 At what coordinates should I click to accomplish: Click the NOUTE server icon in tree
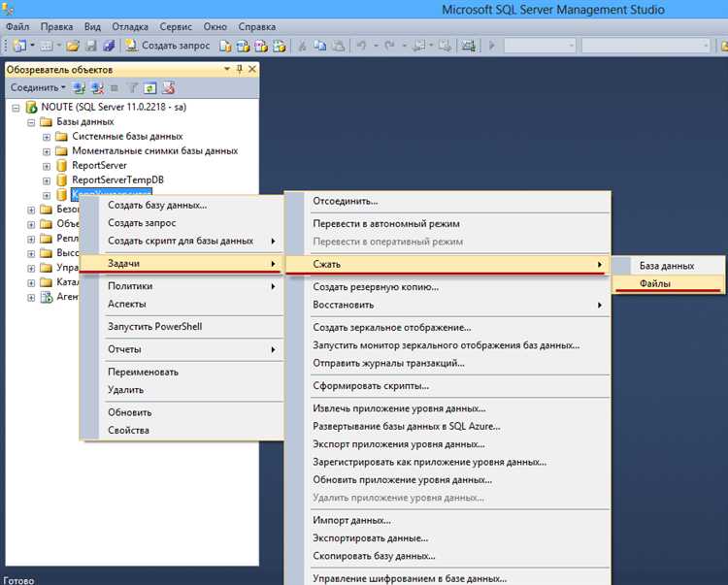coord(31,108)
